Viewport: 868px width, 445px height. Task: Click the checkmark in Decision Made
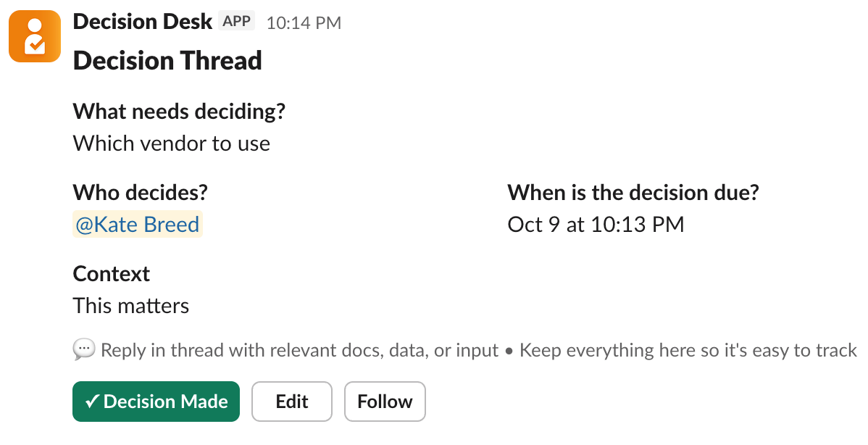[92, 402]
